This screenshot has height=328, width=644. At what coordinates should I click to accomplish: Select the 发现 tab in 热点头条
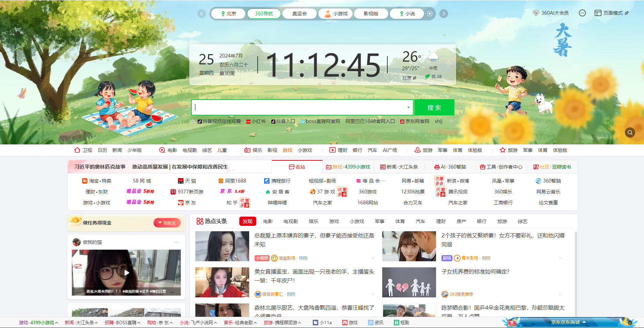(247, 221)
